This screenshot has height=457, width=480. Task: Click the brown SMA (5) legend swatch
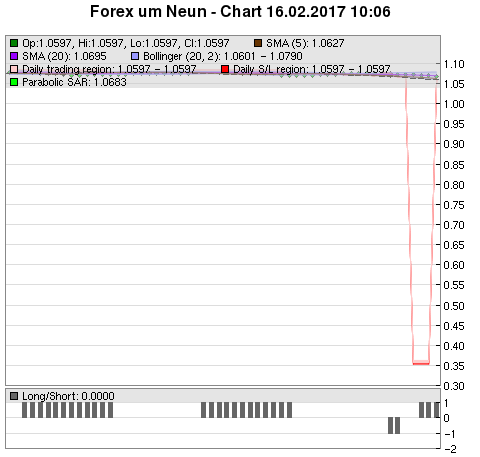coord(258,43)
